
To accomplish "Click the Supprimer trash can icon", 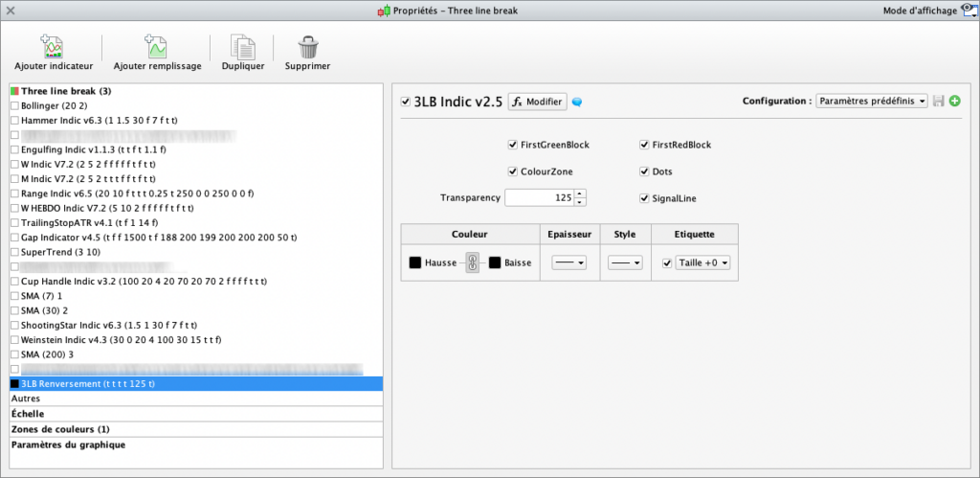I will point(307,47).
